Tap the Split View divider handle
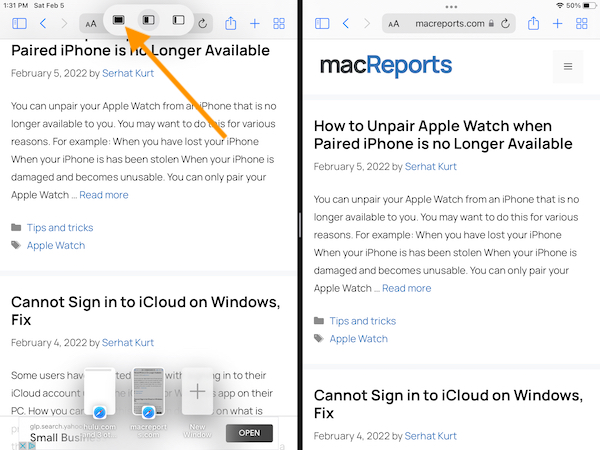The width and height of the screenshot is (600, 450). coord(300,225)
